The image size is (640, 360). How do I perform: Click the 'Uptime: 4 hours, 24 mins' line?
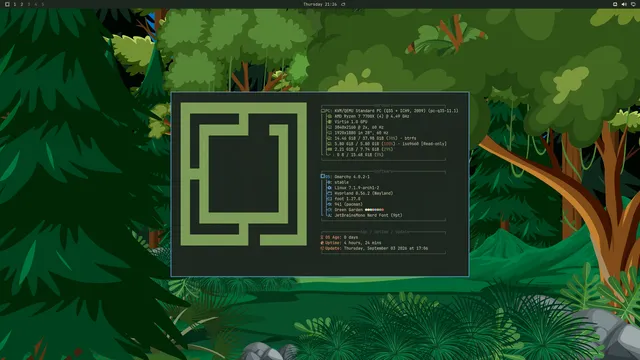[x=351, y=243]
